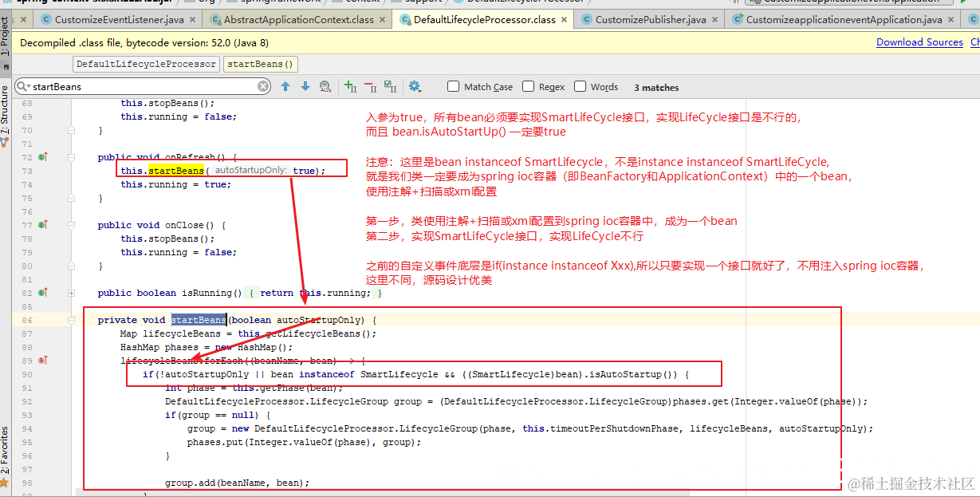Click 'HashMap phases = new HashMap();' line

coord(207,347)
